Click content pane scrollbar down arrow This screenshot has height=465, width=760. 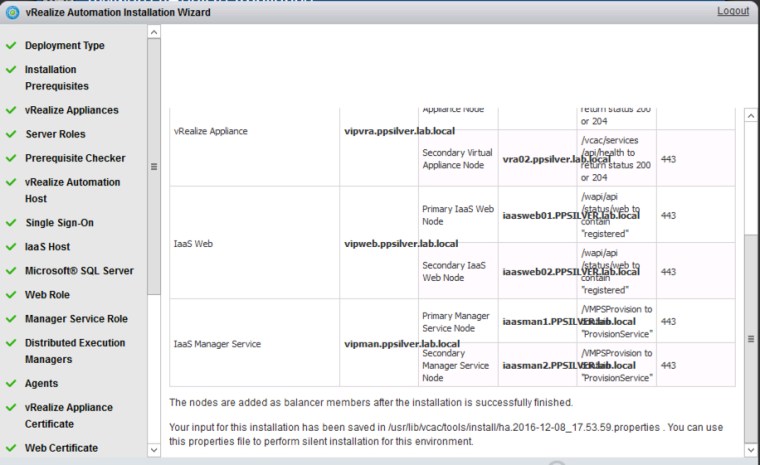[x=750, y=450]
